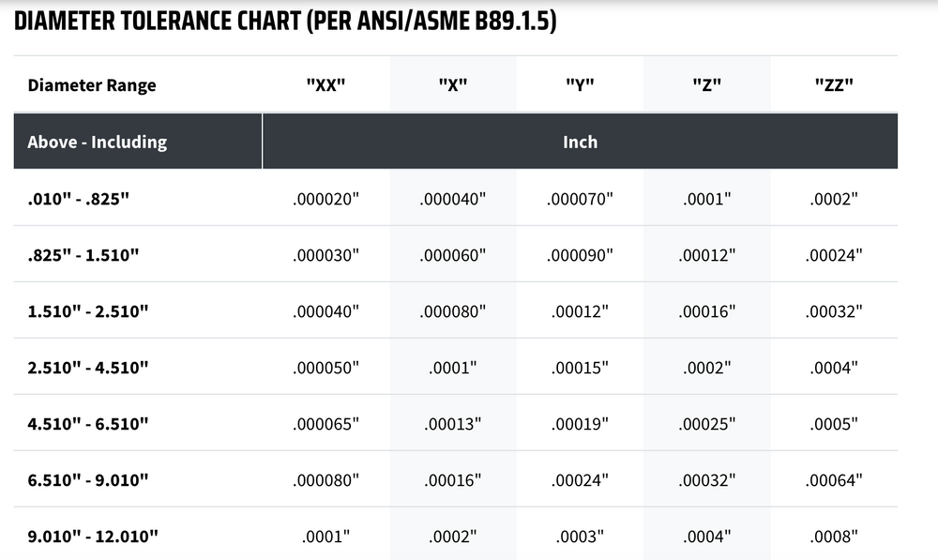938x560 pixels.
Task: Click the Diameter Range header cell
Action: [92, 85]
